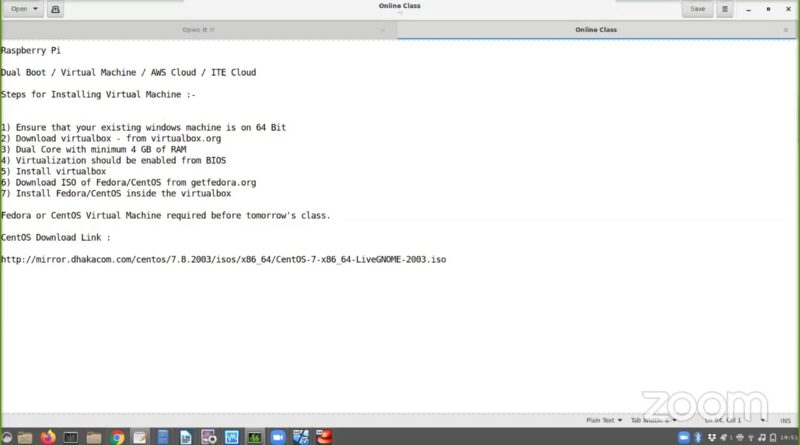Click 'Install Fedora/CentOS inside the virtualbox' line

tap(116, 193)
